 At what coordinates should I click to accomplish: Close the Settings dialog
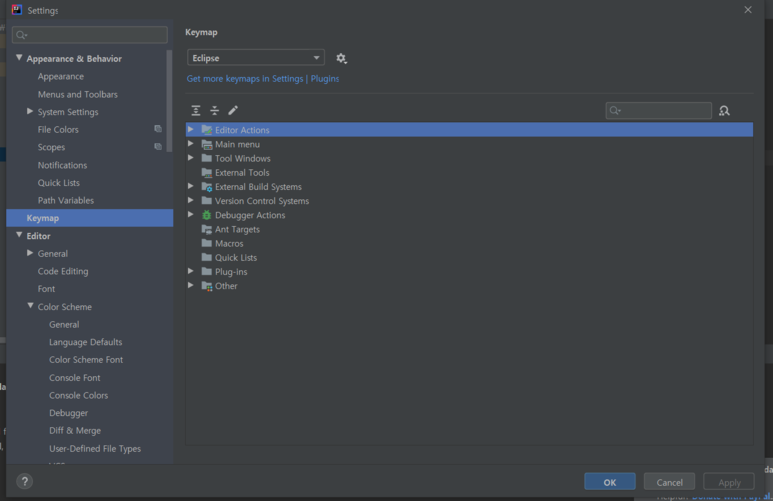(748, 10)
